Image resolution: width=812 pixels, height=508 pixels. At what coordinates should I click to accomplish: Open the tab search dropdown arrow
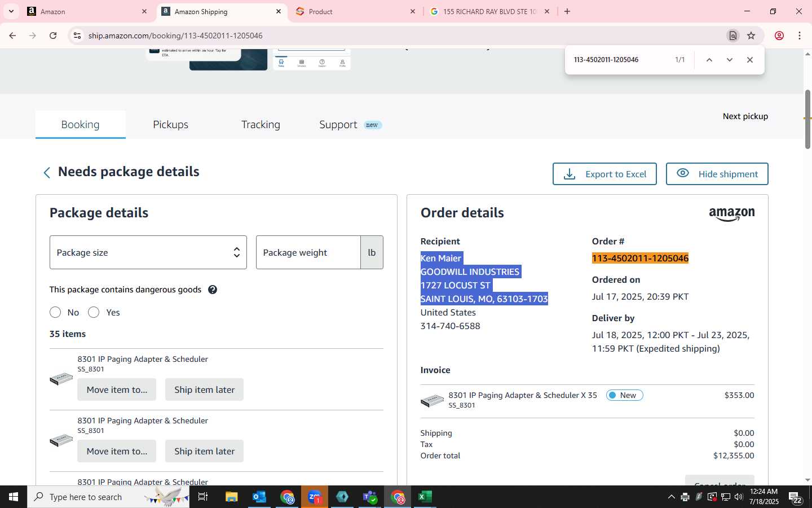[x=11, y=11]
